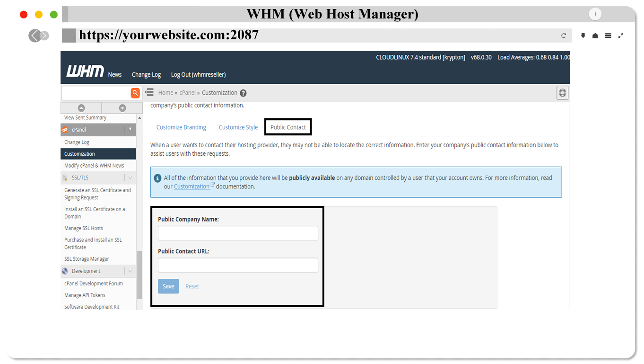This screenshot has width=644, height=364.
Task: Click the browser download arrow icon
Action: click(x=583, y=36)
